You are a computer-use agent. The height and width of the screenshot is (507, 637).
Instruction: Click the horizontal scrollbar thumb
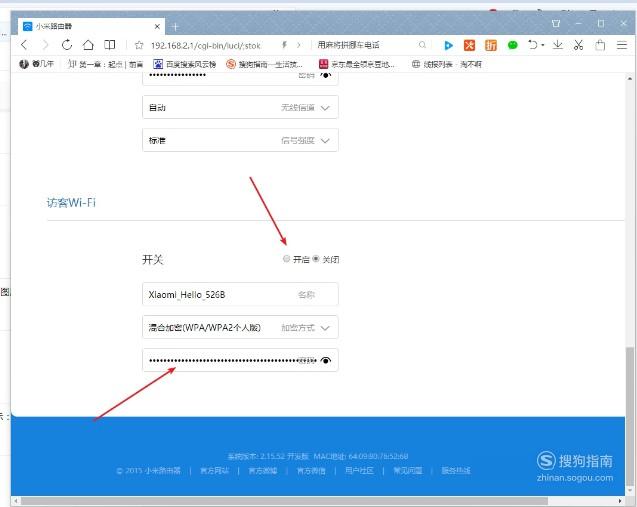[284, 501]
